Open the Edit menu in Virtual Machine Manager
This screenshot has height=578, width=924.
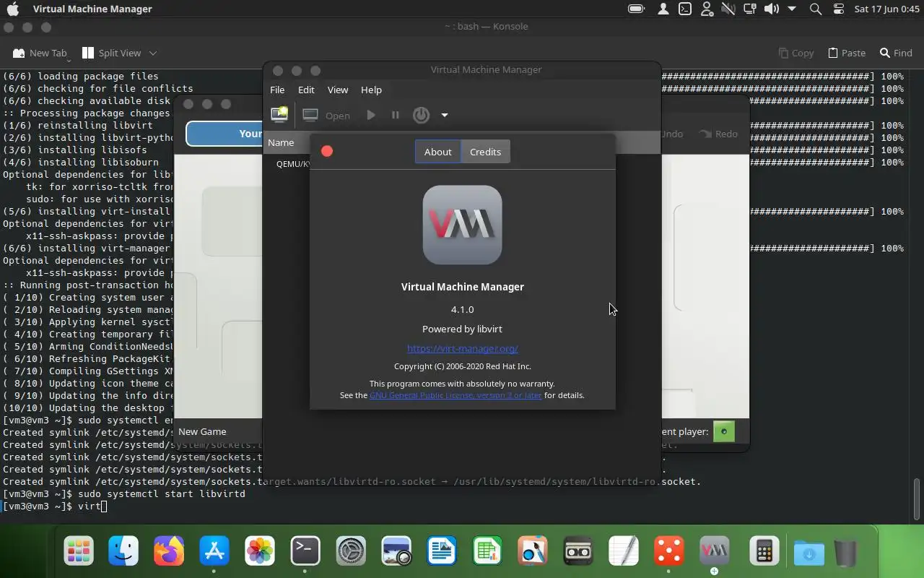306,90
